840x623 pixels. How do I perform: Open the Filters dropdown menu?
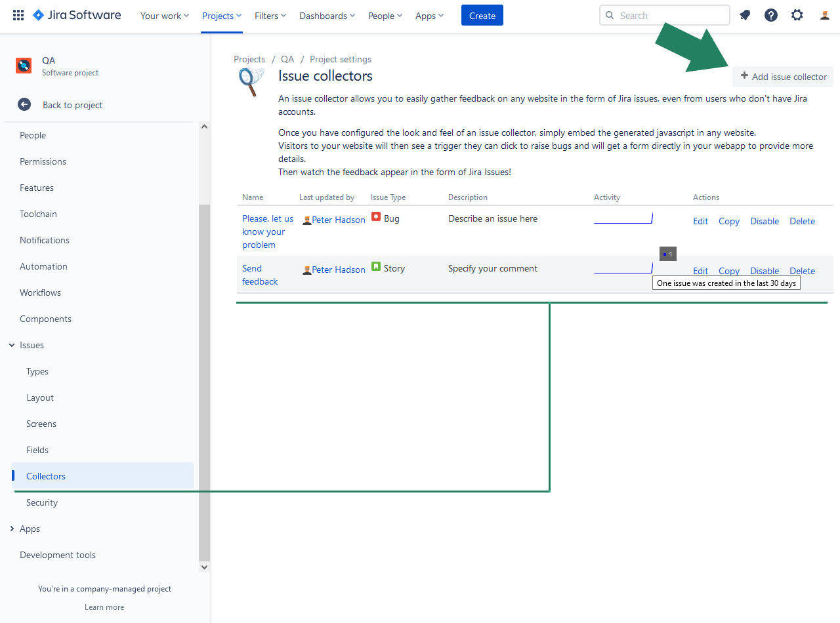pyautogui.click(x=270, y=16)
